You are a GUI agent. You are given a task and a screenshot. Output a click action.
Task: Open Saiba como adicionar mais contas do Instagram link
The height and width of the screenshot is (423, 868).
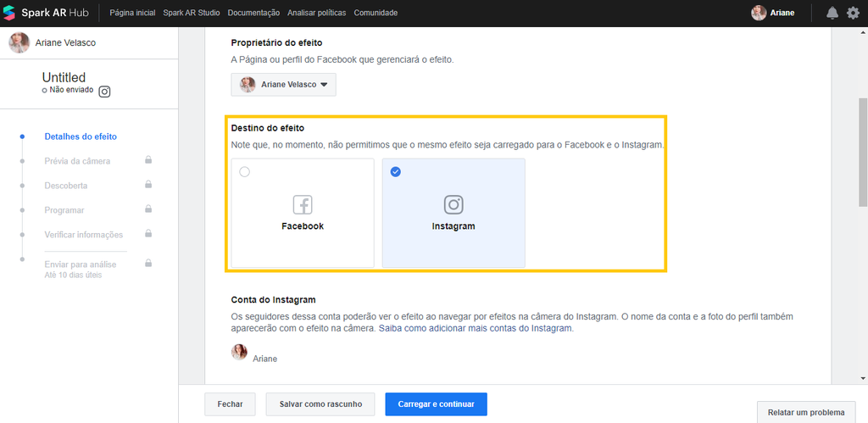pyautogui.click(x=476, y=328)
